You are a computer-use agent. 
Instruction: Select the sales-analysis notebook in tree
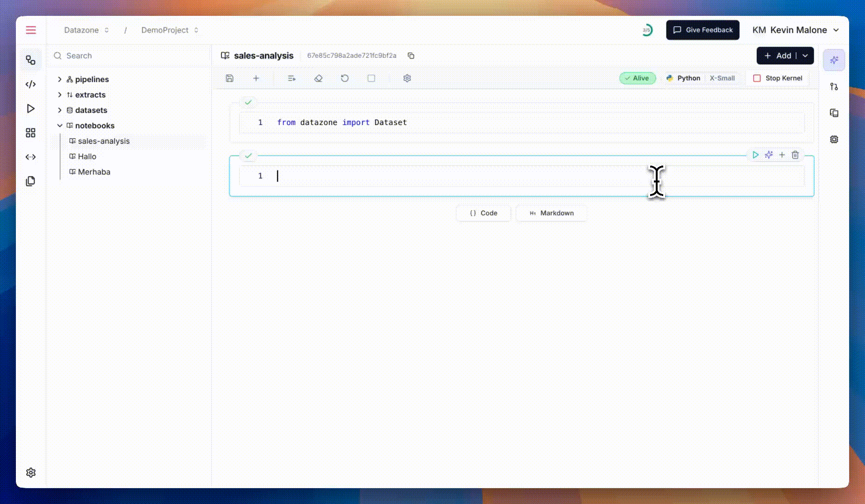coord(104,141)
